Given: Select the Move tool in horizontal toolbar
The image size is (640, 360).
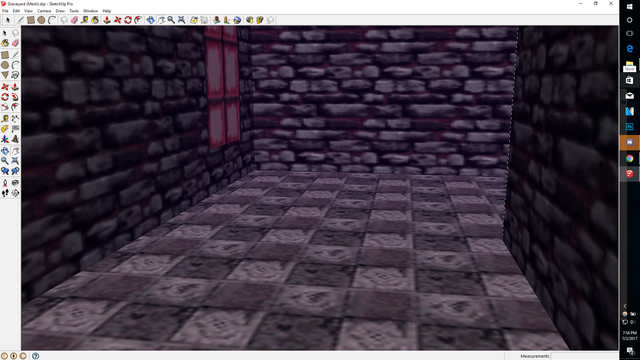Looking at the screenshot, I should pos(118,20).
